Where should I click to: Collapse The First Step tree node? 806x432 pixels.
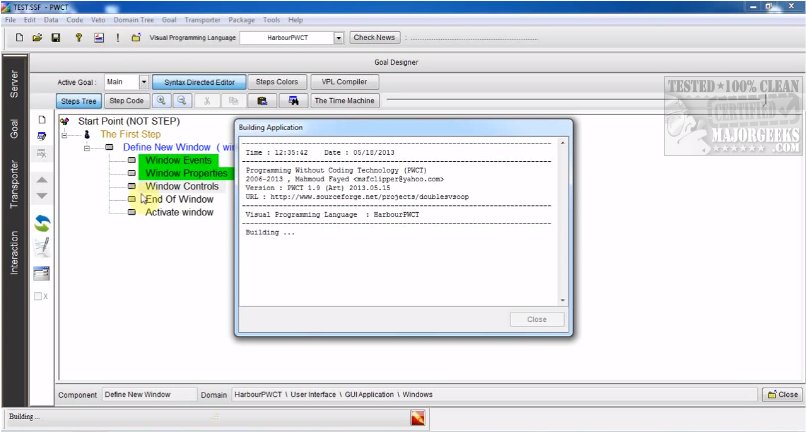[x=64, y=135]
